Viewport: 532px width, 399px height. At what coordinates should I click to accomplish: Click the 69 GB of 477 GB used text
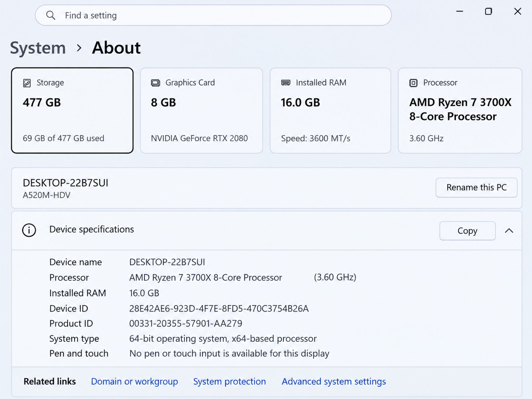pos(63,138)
